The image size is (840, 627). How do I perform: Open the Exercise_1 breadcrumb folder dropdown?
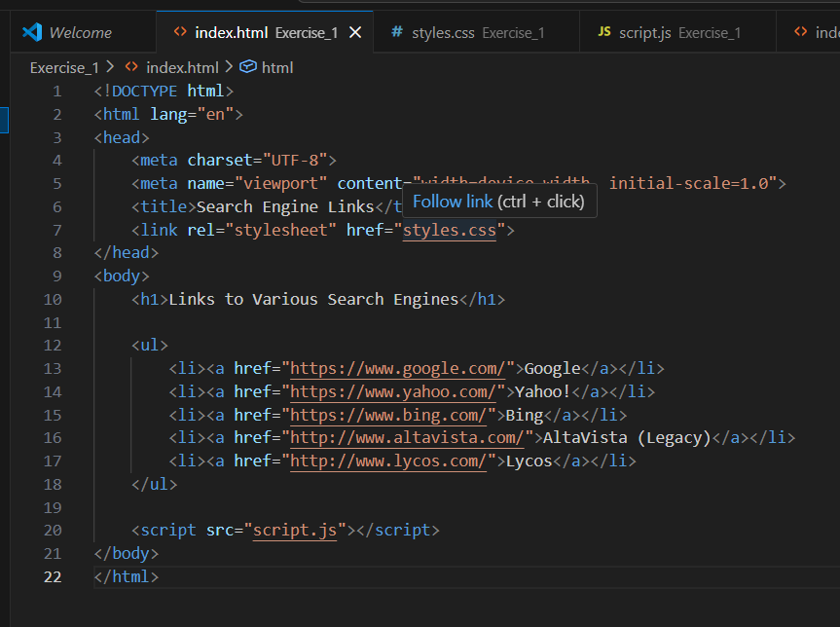click(x=64, y=67)
